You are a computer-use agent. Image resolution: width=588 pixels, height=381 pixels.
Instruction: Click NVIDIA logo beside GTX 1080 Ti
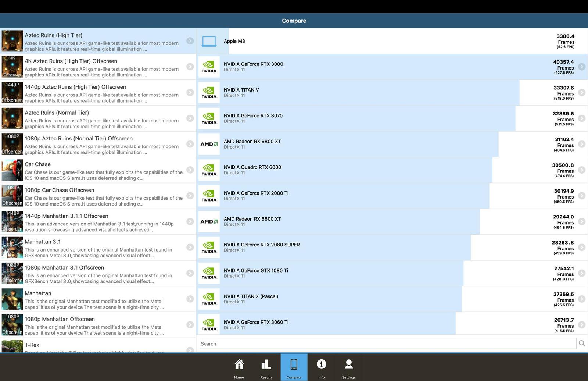[209, 273]
